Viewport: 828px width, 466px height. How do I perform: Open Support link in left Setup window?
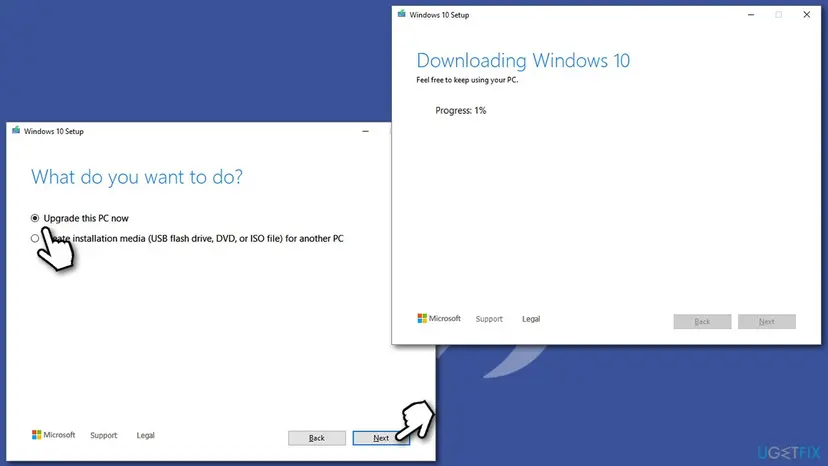(104, 435)
